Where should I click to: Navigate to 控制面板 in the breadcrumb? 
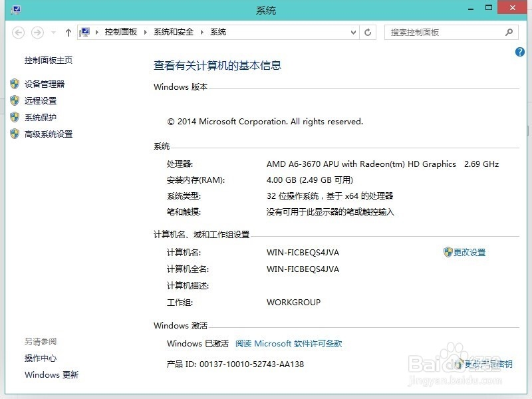point(121,32)
